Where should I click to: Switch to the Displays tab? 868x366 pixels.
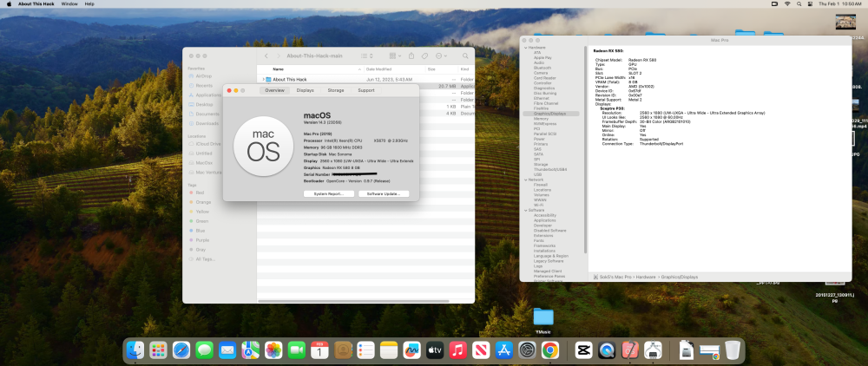click(x=305, y=90)
